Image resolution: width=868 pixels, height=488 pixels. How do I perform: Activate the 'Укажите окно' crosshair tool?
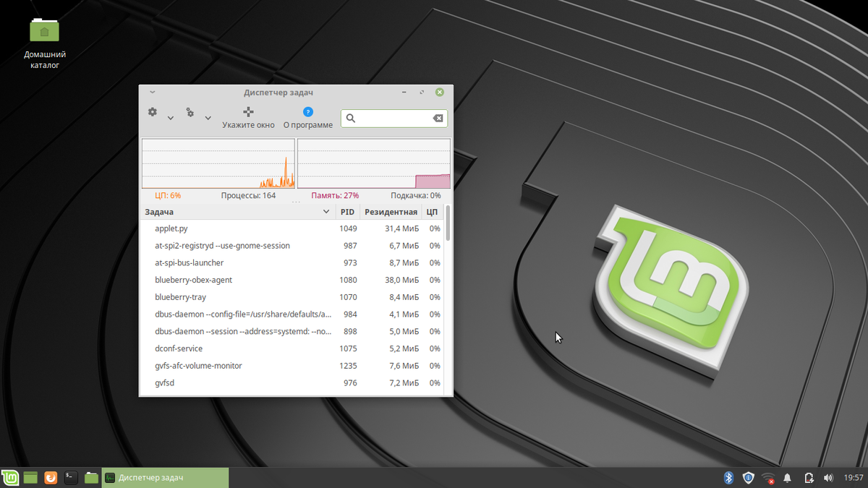click(x=248, y=118)
